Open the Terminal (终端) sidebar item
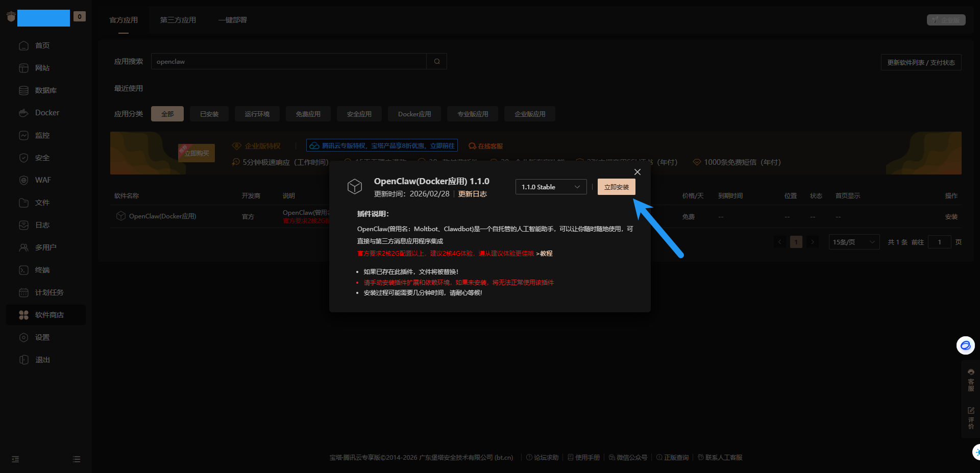 pos(42,270)
